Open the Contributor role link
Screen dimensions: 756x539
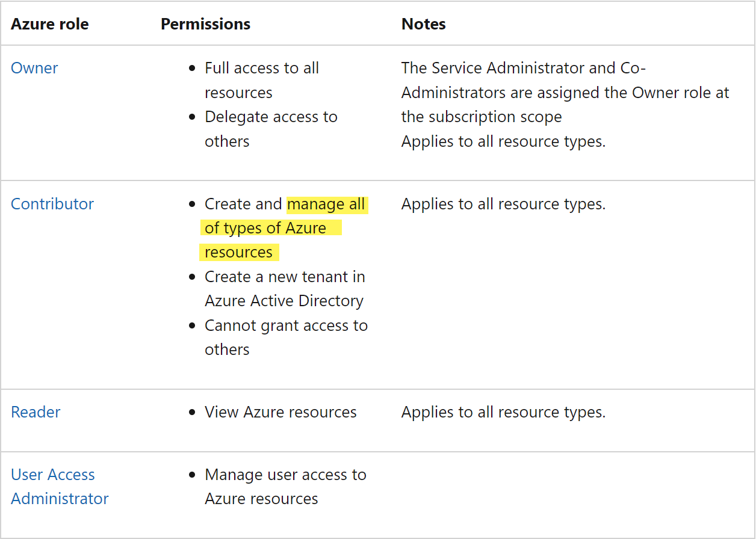(x=52, y=204)
